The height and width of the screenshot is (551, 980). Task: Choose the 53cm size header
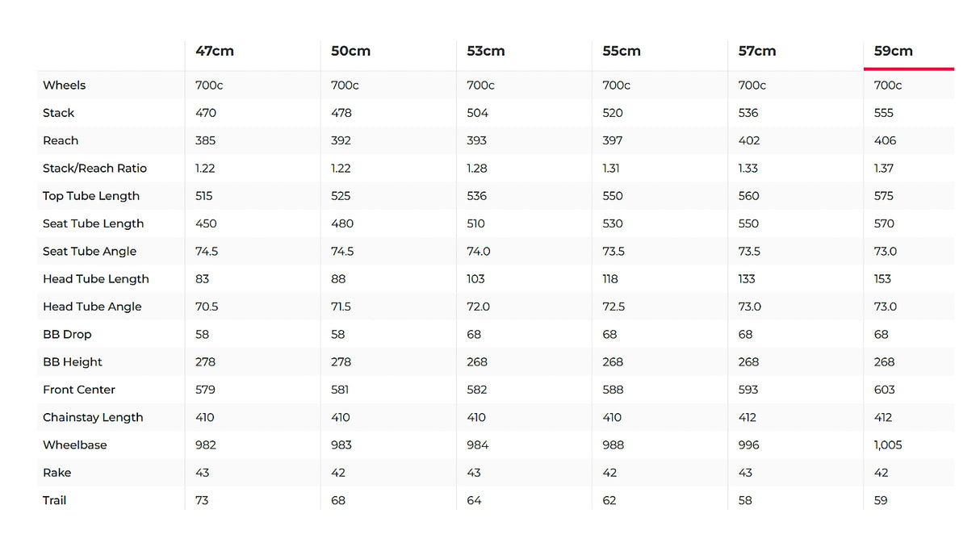click(486, 51)
